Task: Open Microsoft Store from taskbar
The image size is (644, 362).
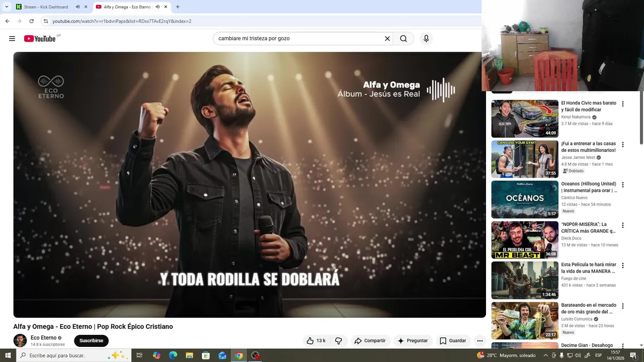Action: (206, 355)
